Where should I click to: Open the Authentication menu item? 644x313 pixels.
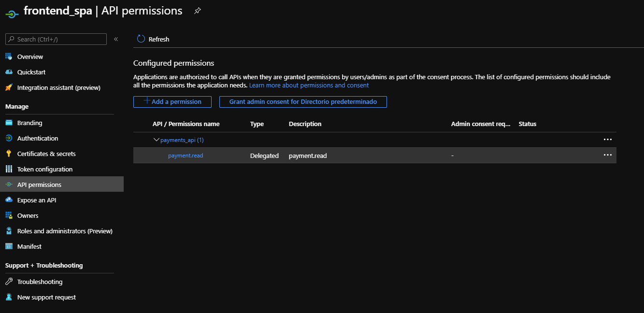coord(38,138)
